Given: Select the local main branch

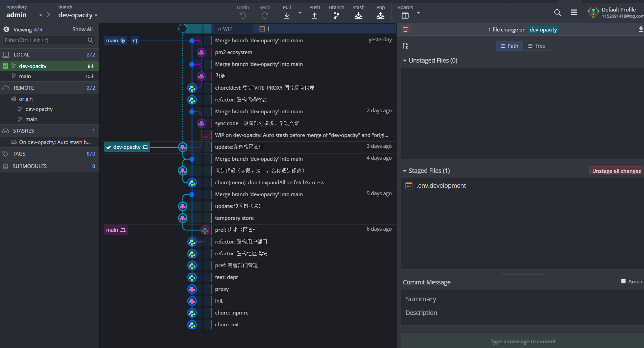Looking at the screenshot, I should coord(50,76).
